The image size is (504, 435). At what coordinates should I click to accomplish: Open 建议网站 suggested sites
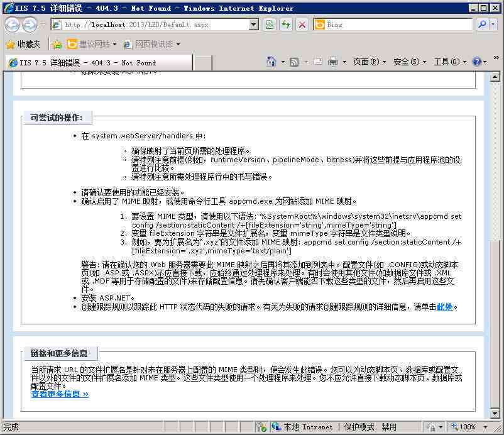click(92, 45)
